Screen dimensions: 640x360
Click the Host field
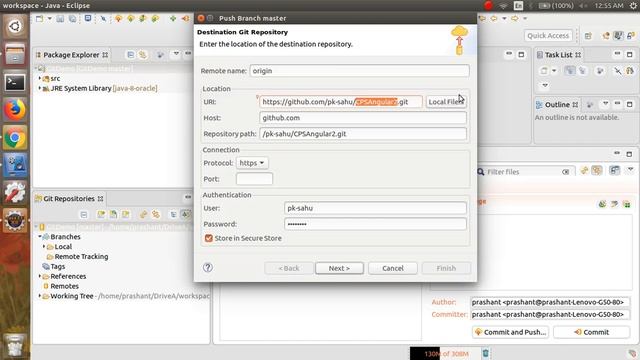tap(363, 118)
